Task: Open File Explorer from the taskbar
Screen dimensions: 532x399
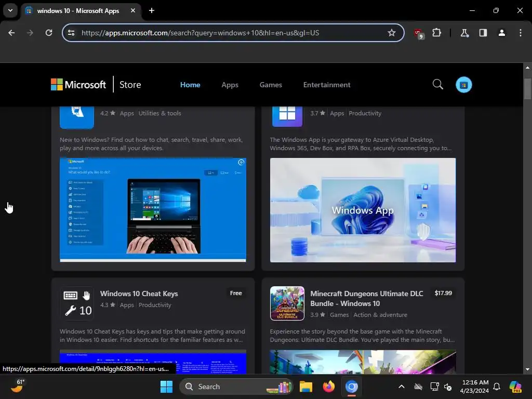Action: pos(305,387)
